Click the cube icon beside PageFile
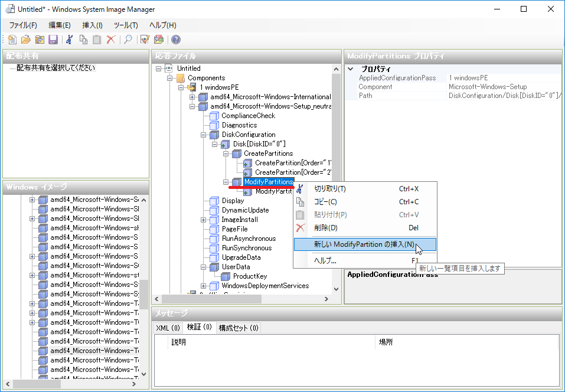This screenshot has height=392, width=565. 214,229
